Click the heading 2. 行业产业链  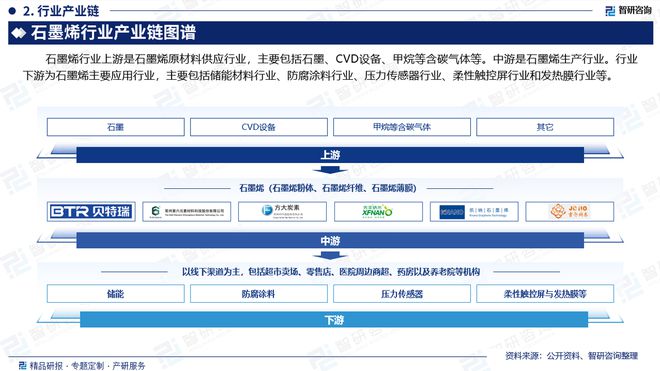61,11
